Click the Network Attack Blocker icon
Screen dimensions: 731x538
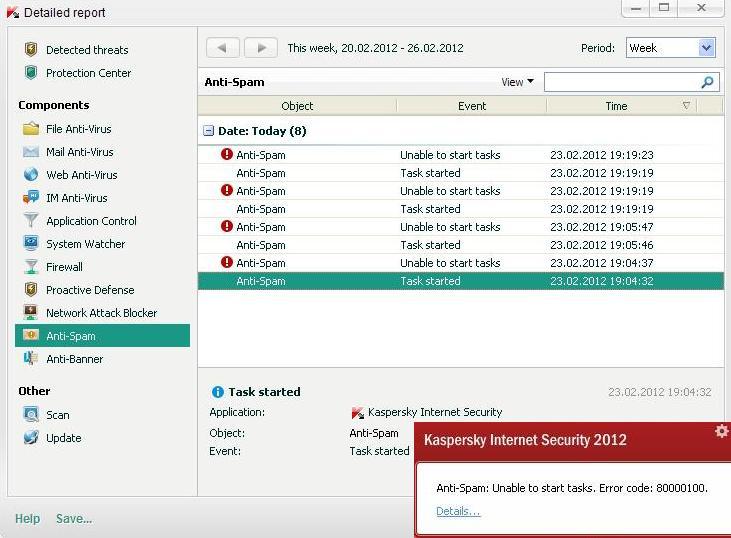[x=31, y=312]
